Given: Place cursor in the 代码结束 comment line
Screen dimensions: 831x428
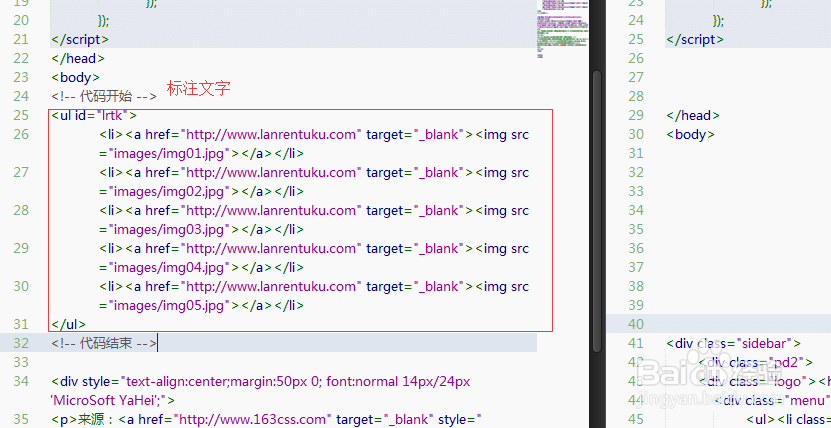Looking at the screenshot, I should [104, 343].
